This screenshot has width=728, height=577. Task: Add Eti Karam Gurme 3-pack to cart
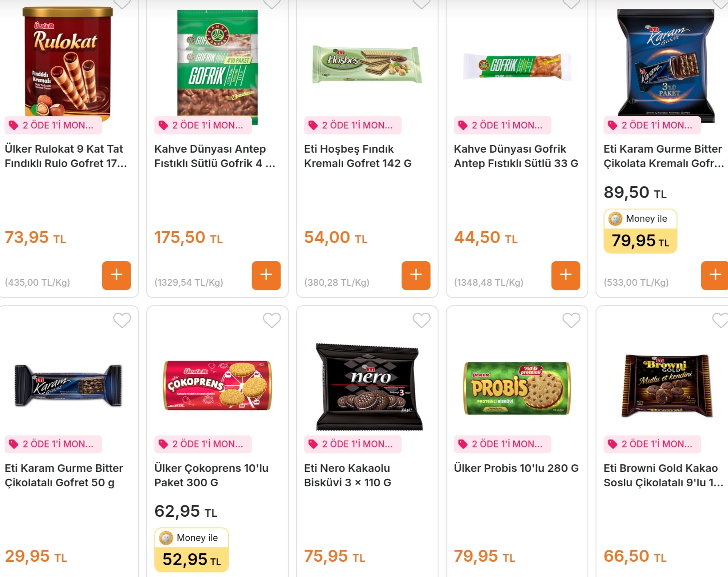coord(715,275)
